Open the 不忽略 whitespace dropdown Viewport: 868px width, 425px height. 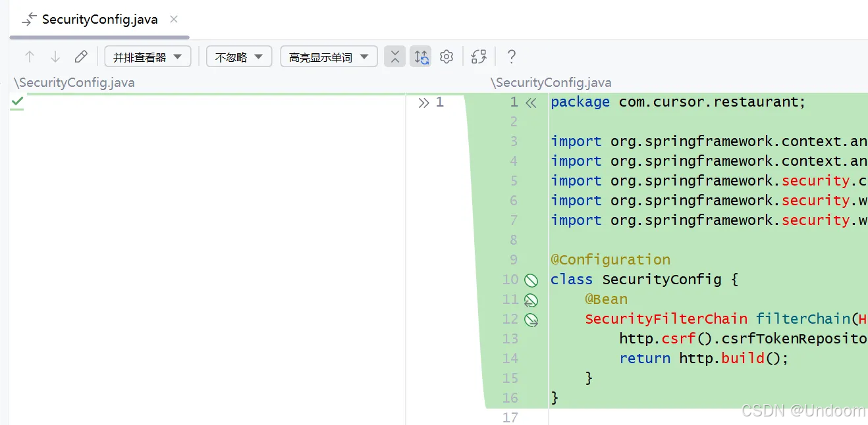click(239, 57)
